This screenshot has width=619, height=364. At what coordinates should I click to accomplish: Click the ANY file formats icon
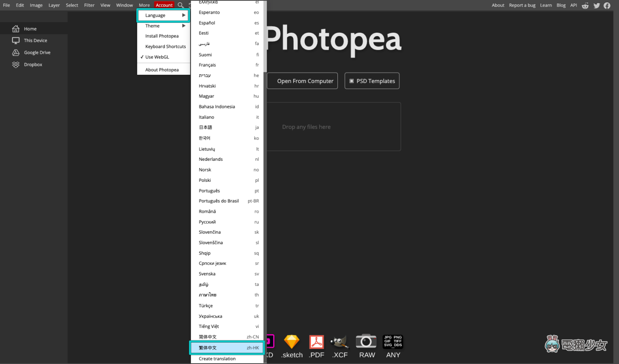pyautogui.click(x=392, y=344)
